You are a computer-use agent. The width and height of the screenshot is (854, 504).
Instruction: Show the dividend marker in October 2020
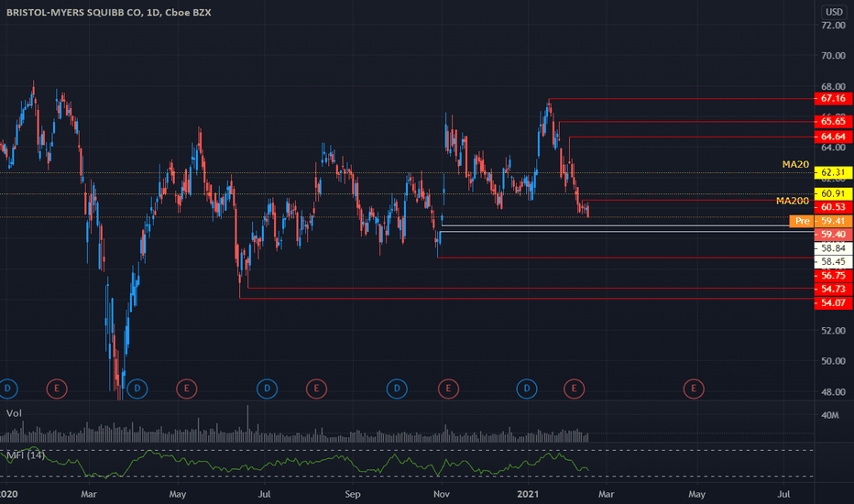(397, 389)
